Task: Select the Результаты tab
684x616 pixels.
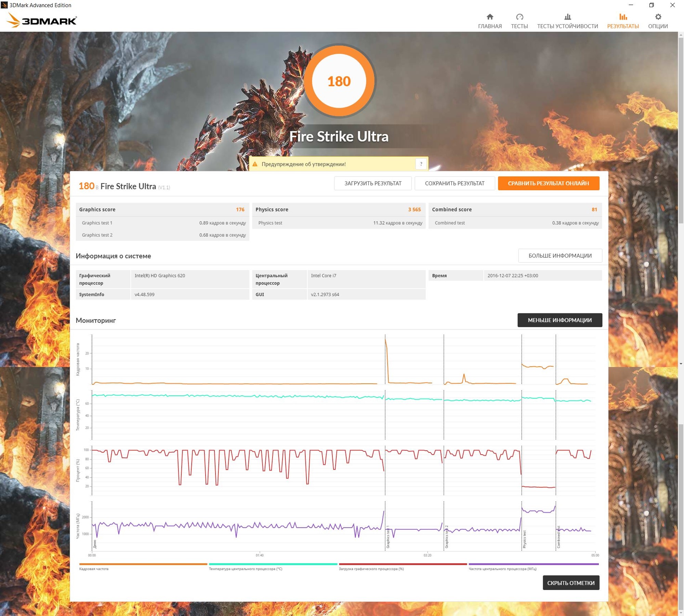Action: click(623, 21)
